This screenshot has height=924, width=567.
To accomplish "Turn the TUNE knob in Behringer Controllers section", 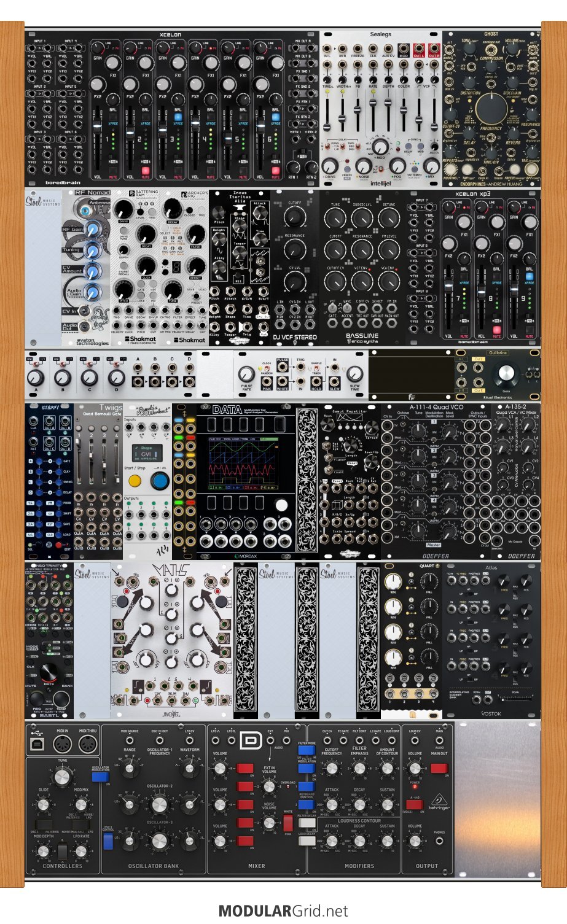I will (x=62, y=777).
